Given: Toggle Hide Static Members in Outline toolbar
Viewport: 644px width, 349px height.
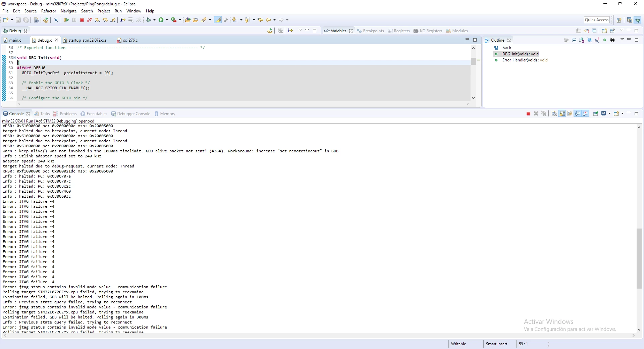Looking at the screenshot, I should tap(597, 40).
